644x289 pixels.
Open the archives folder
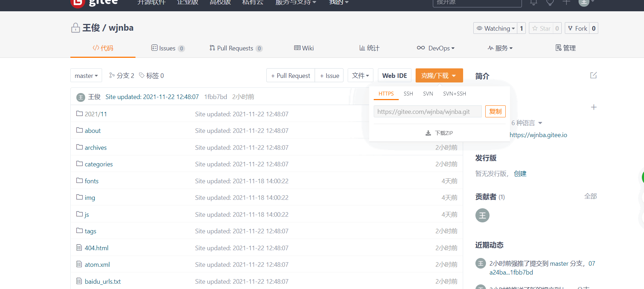coord(95,148)
